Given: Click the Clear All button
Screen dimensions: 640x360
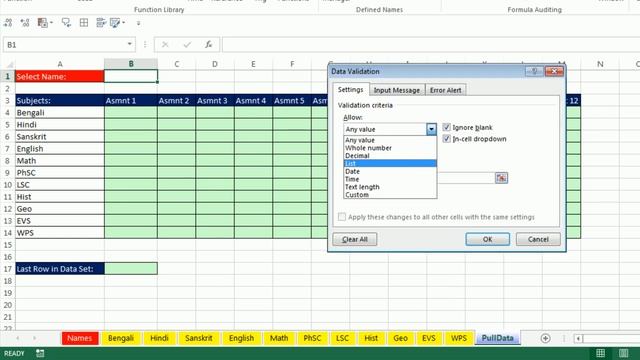Looking at the screenshot, I should 355,239.
